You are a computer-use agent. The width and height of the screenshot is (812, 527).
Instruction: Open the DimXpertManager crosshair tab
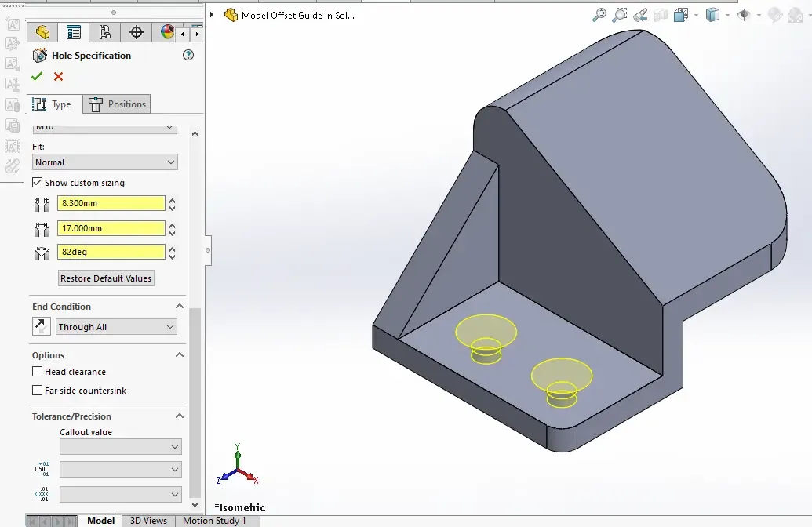pos(136,32)
